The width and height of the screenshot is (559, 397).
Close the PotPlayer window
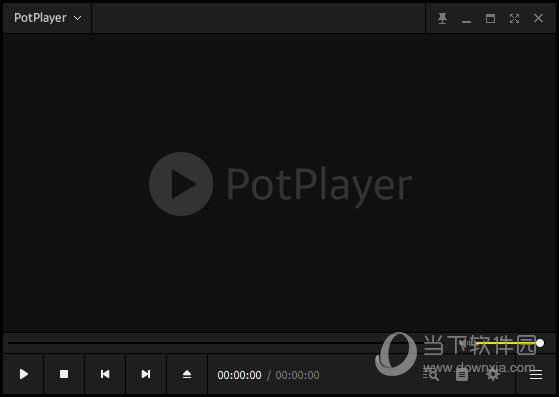(x=538, y=18)
